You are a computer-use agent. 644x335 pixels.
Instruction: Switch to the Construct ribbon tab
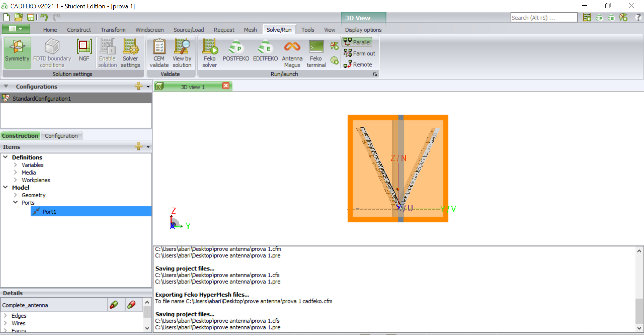tap(79, 30)
